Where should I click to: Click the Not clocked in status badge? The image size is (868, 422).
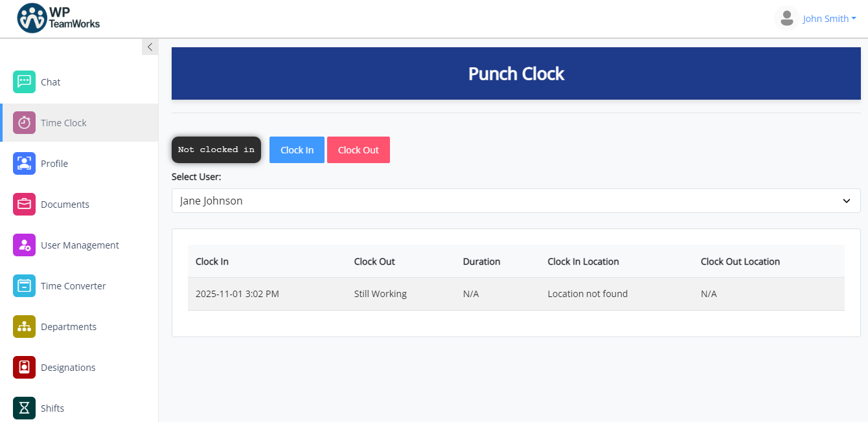pos(216,150)
